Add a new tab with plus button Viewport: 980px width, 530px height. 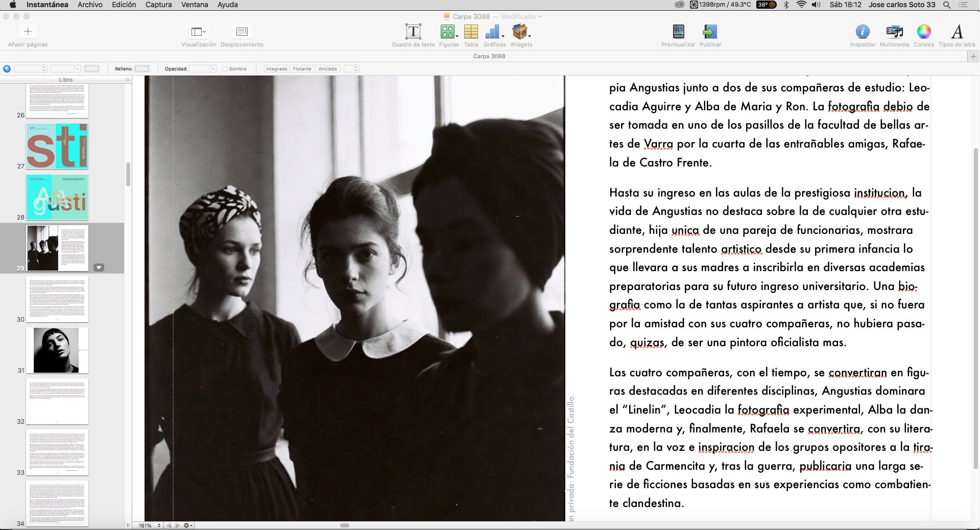(974, 56)
